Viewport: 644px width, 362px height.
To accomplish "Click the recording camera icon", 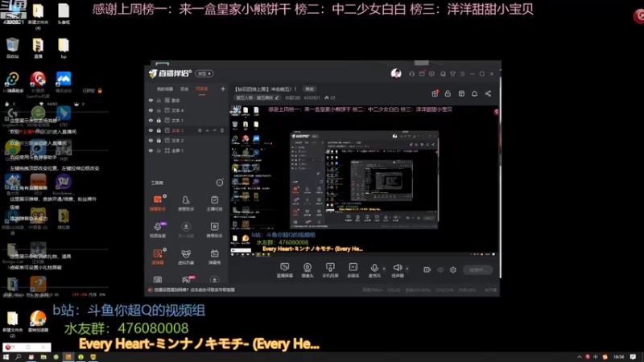I will click(427, 269).
